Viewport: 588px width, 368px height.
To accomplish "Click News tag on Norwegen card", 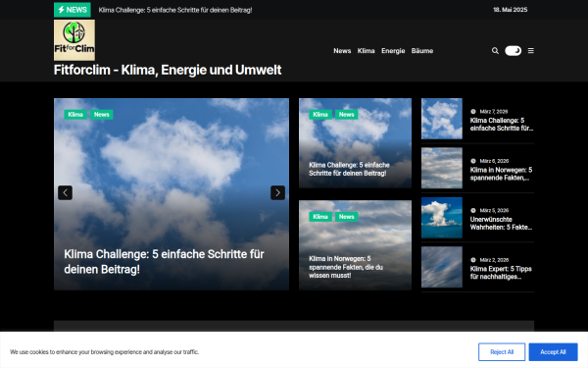I will coord(347,217).
